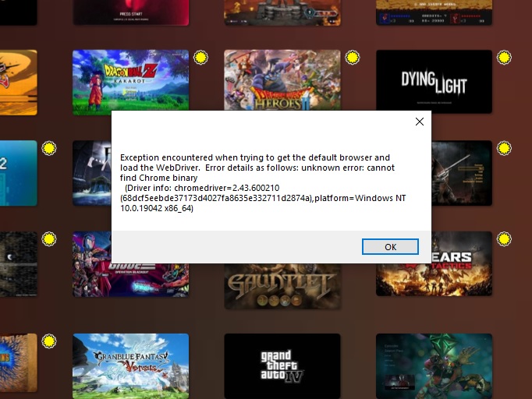The height and width of the screenshot is (399, 532).
Task: Click the 'chromedriver=2.43.600210' driver info text
Action: point(227,188)
